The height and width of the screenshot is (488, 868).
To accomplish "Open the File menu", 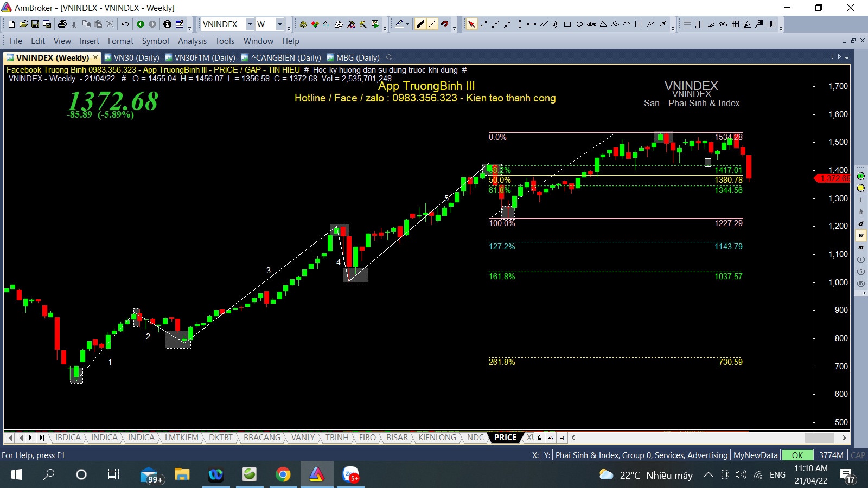I will click(16, 41).
